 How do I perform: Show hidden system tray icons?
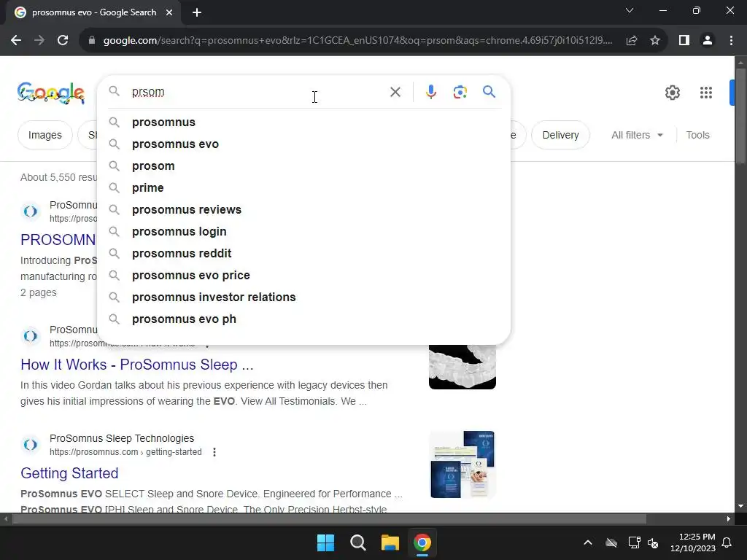pos(588,542)
